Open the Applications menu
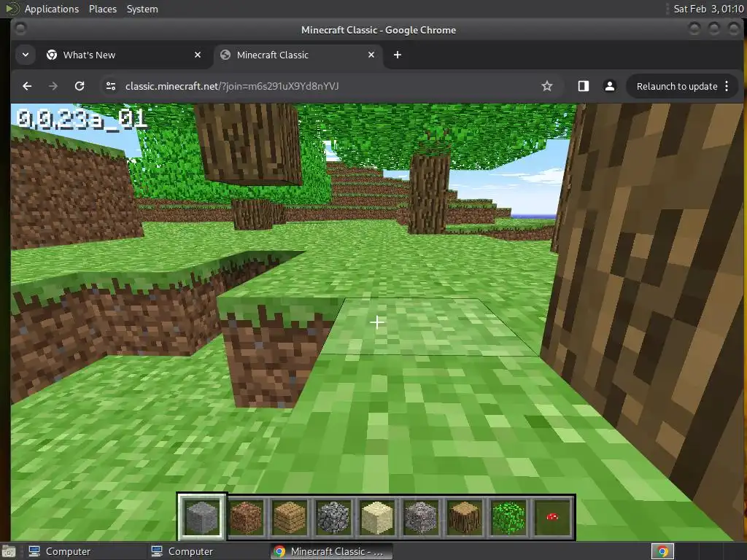 point(52,9)
